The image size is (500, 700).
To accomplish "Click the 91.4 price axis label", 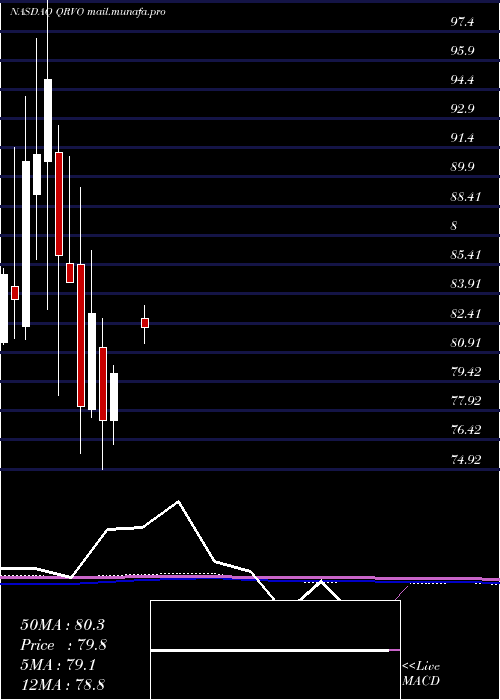I will coord(462,138).
